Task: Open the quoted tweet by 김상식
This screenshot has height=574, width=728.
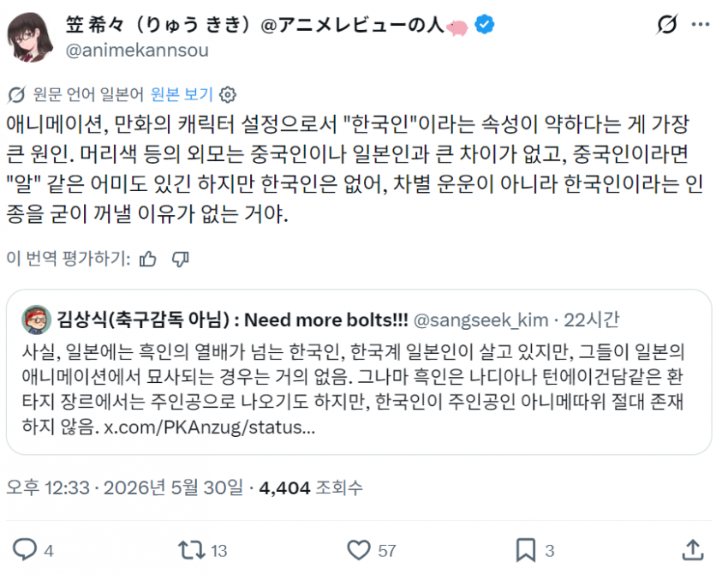Action: pyautogui.click(x=359, y=372)
